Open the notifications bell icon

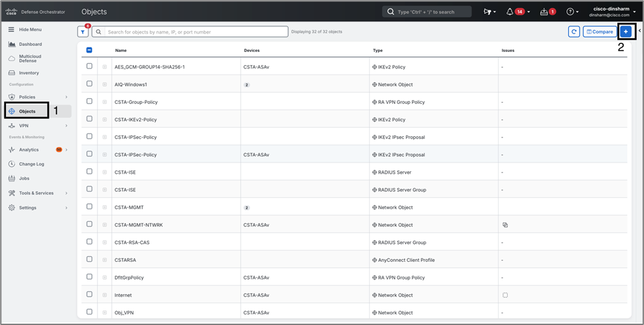point(510,12)
